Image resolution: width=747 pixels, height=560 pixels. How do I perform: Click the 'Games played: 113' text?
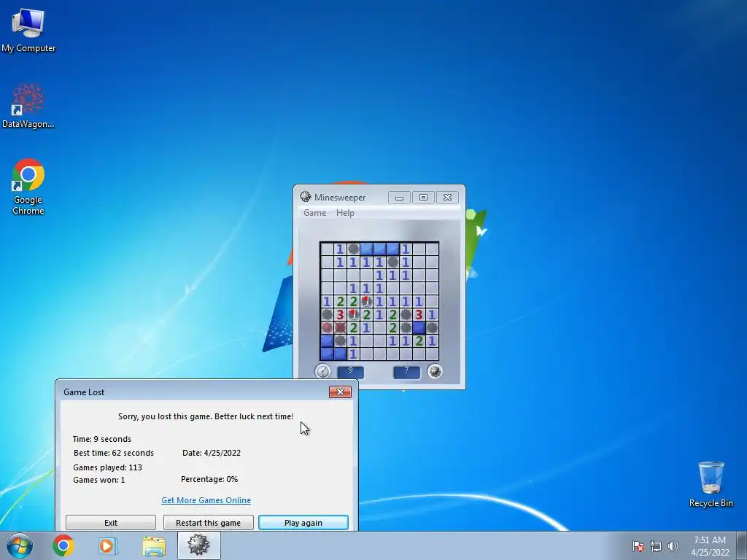click(x=108, y=467)
